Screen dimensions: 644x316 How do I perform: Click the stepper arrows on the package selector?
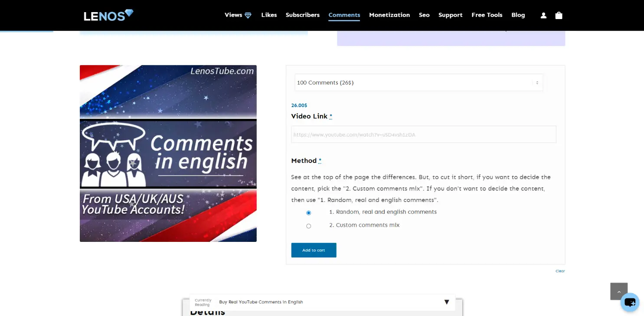(536, 82)
